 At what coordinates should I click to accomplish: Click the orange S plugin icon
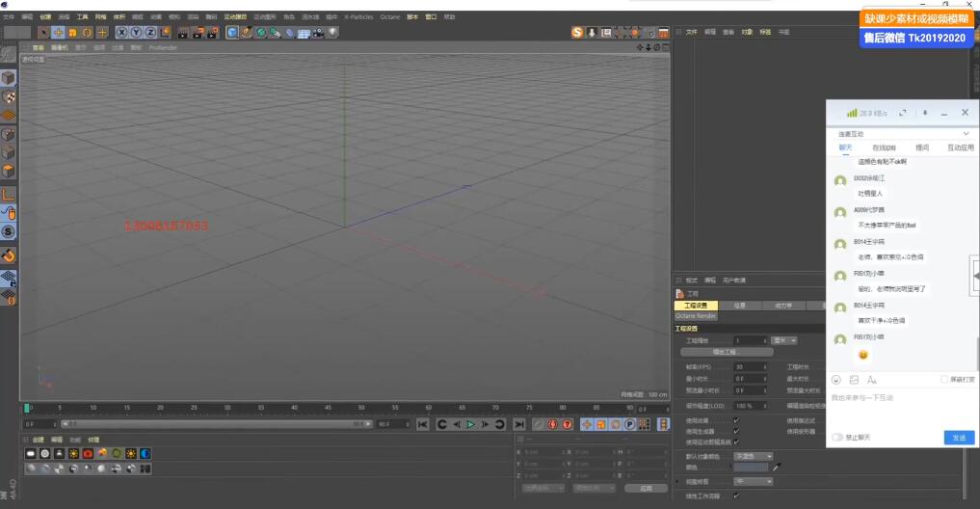(x=577, y=33)
